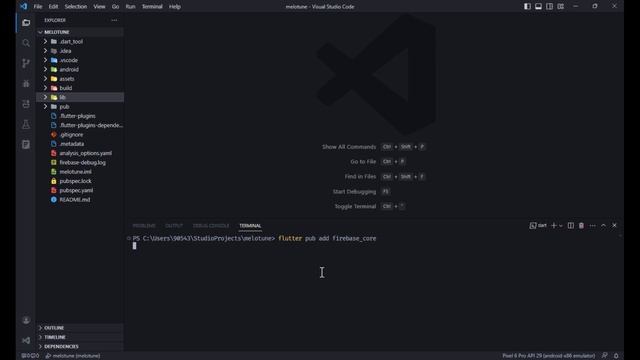Open the Selection menu
This screenshot has height=360, width=640.
click(x=76, y=7)
